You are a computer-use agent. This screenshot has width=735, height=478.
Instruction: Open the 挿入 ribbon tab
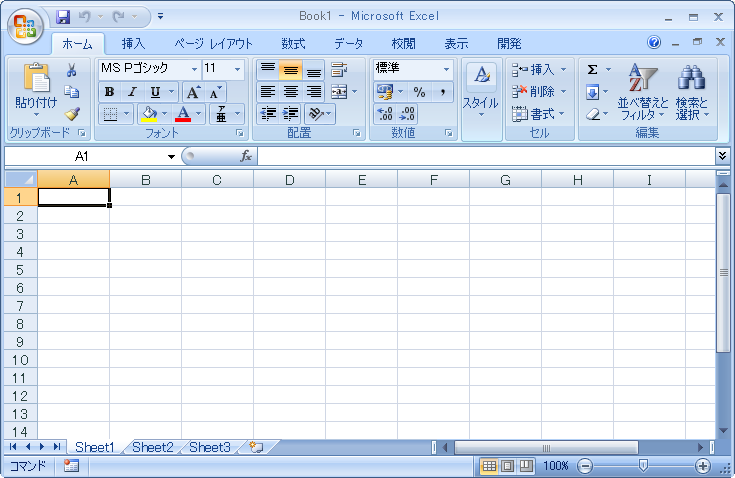(133, 44)
